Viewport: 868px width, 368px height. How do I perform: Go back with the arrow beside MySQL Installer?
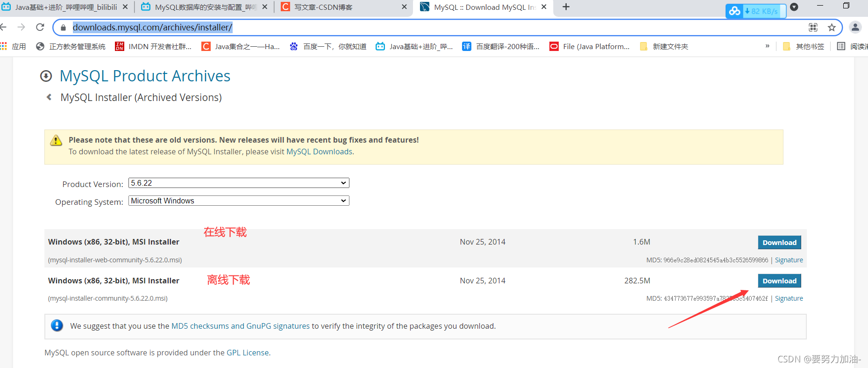(x=49, y=97)
